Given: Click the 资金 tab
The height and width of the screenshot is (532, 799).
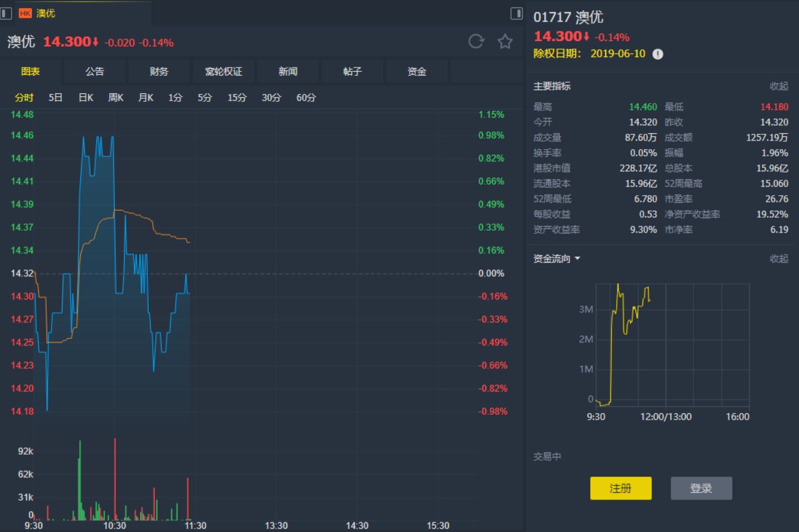Looking at the screenshot, I should (x=417, y=72).
